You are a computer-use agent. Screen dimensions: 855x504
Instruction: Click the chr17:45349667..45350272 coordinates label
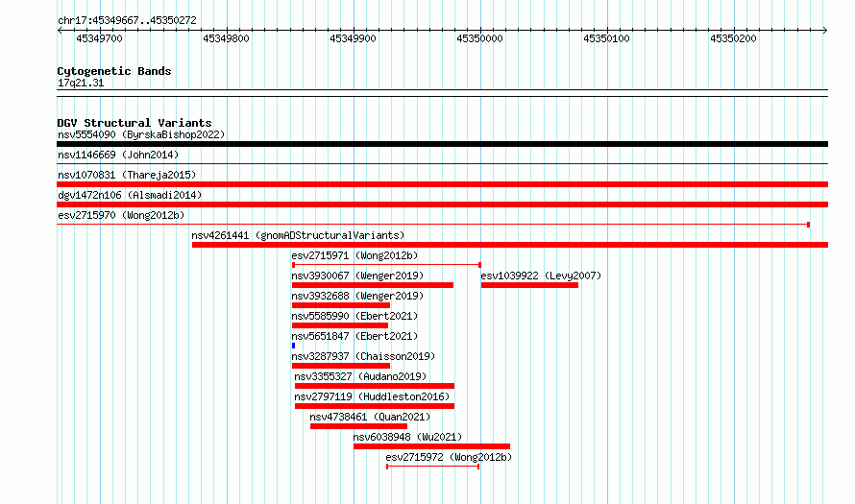pos(127,21)
